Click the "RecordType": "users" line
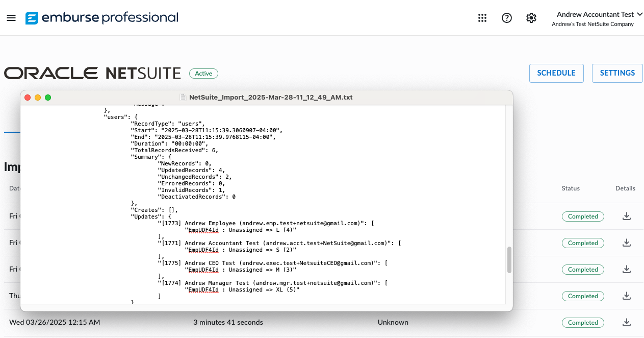644x338 pixels. point(168,124)
